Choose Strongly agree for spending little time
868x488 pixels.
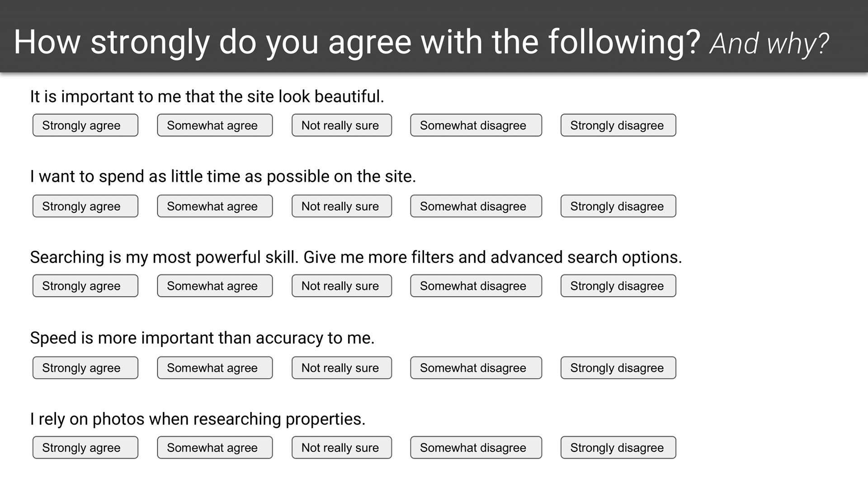coord(85,206)
